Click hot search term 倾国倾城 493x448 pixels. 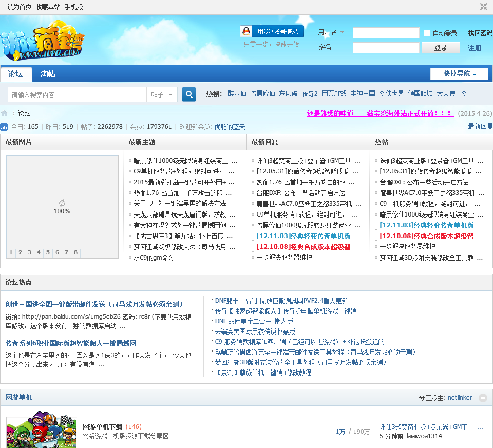point(421,93)
